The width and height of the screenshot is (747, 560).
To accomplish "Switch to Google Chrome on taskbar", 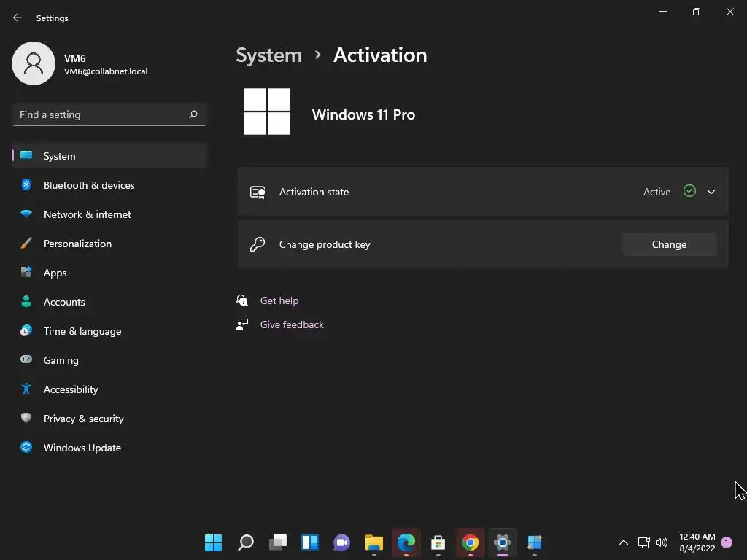I will 471,542.
